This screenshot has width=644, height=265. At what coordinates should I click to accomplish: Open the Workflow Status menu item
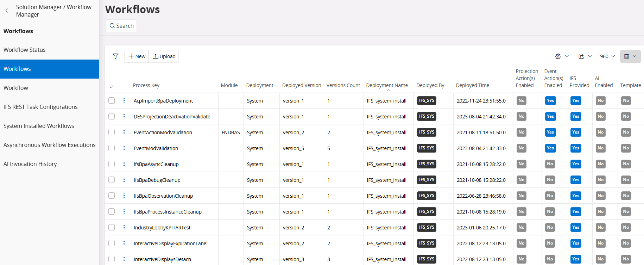click(49, 50)
